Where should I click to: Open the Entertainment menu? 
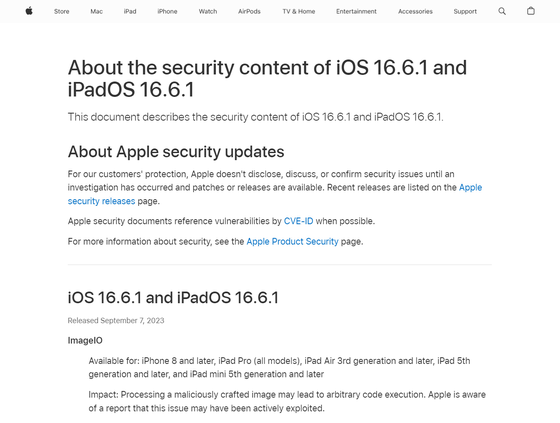point(356,11)
